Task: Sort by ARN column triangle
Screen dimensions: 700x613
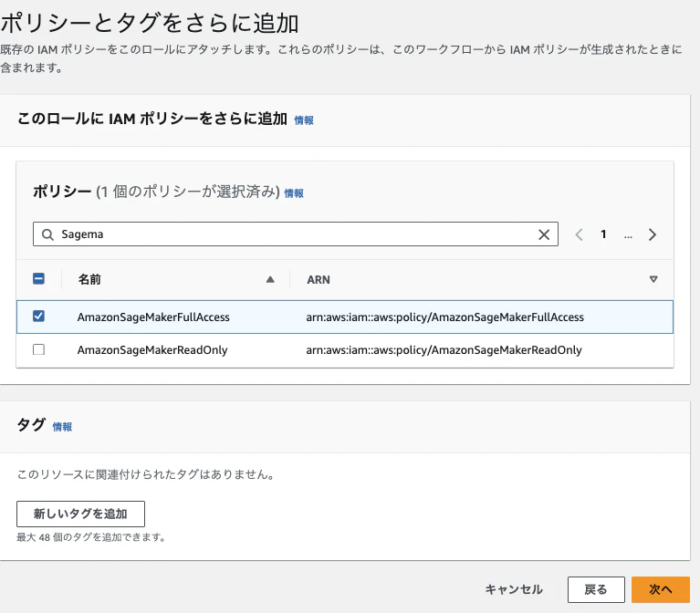Action: pyautogui.click(x=653, y=279)
